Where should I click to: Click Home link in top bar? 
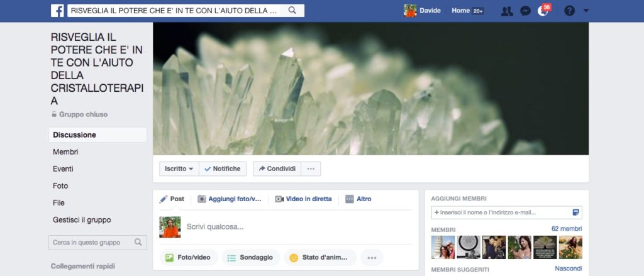(x=460, y=11)
